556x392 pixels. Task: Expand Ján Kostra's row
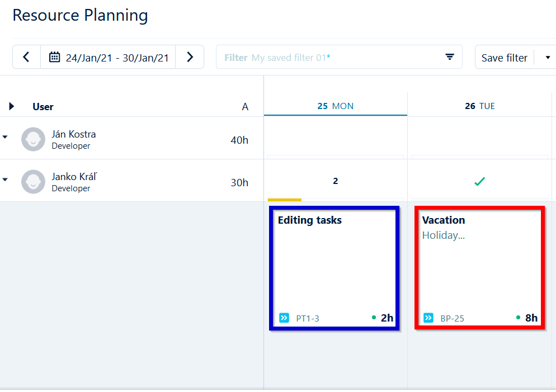[6, 137]
